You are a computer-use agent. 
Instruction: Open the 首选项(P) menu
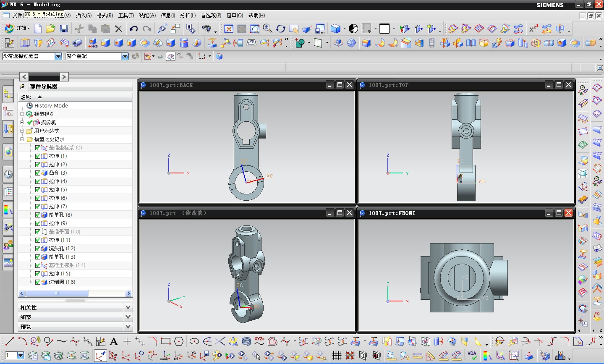(x=211, y=16)
